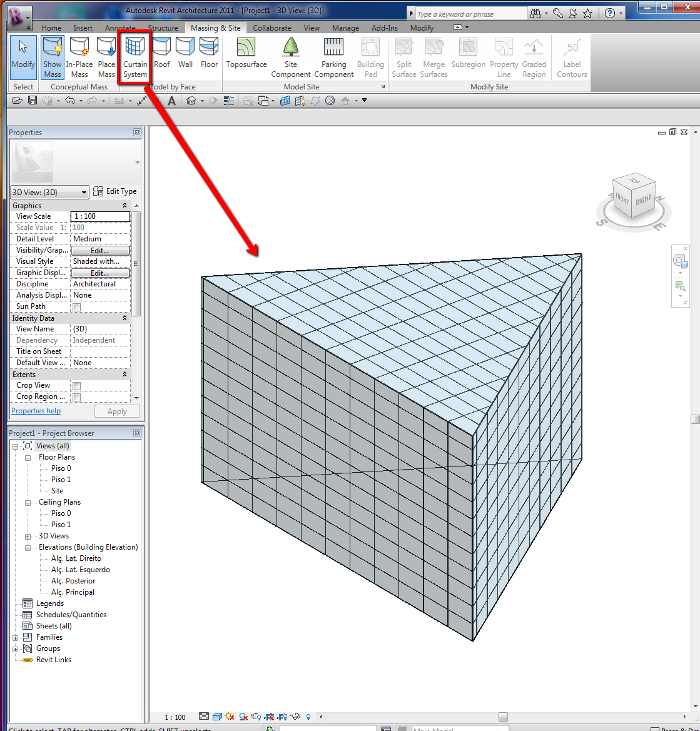
Task: Click the zoom region navigation icon
Action: pos(680,286)
